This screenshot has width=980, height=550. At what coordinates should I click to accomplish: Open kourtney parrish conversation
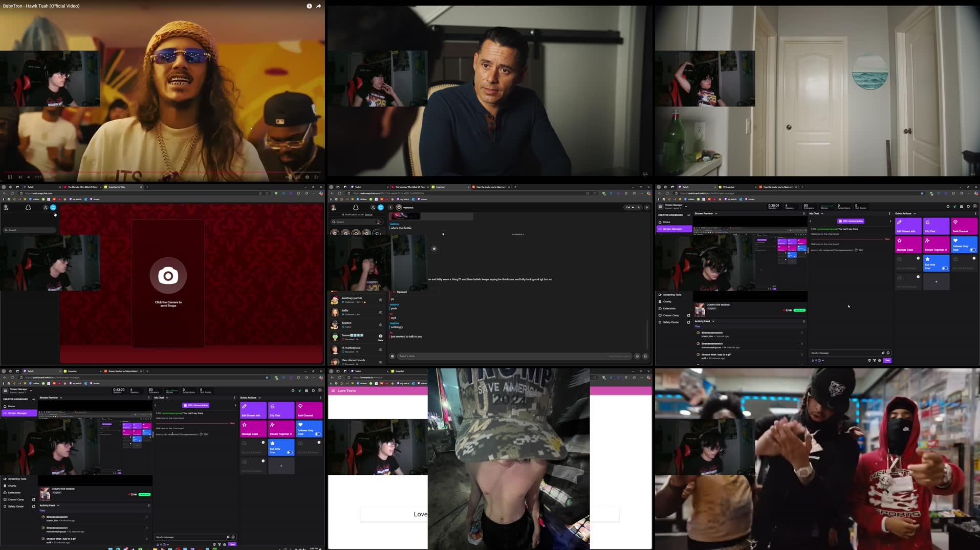[x=358, y=300]
